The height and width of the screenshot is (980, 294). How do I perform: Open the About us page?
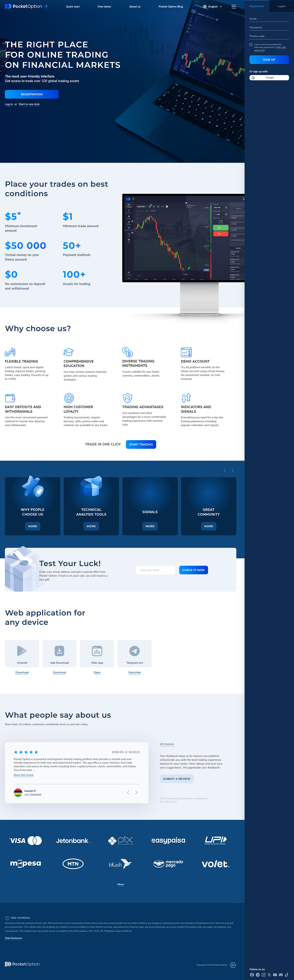[x=135, y=7]
